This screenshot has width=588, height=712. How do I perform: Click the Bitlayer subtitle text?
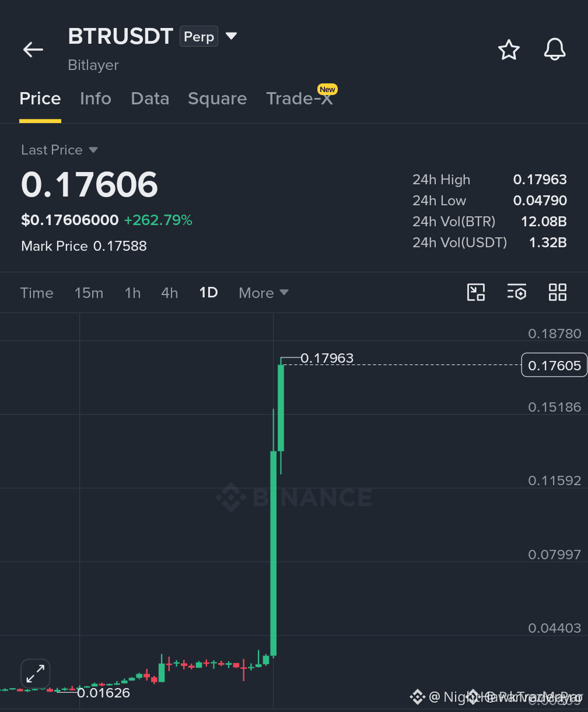tap(93, 65)
